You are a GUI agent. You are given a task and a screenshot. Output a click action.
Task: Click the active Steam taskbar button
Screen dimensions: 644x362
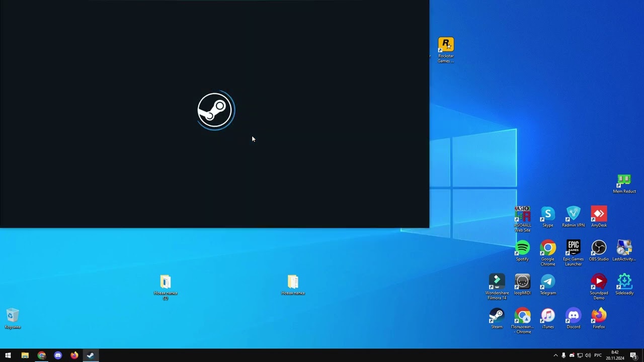(91, 355)
